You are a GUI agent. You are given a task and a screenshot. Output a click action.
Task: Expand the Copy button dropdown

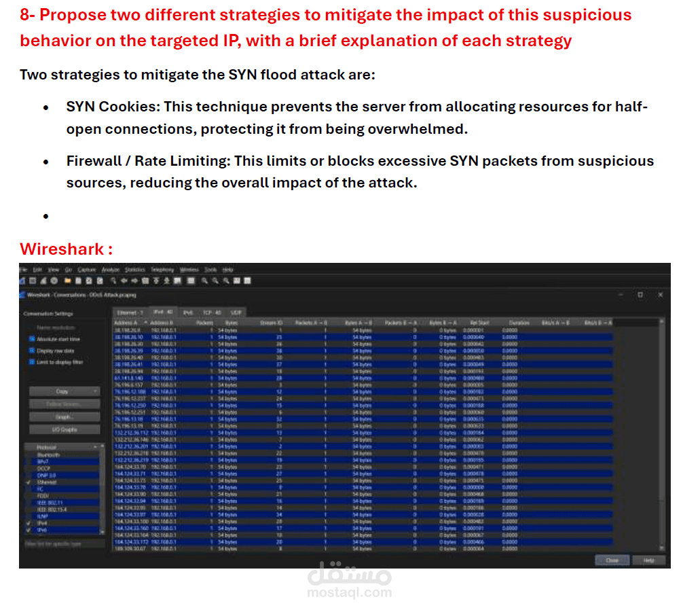[95, 391]
